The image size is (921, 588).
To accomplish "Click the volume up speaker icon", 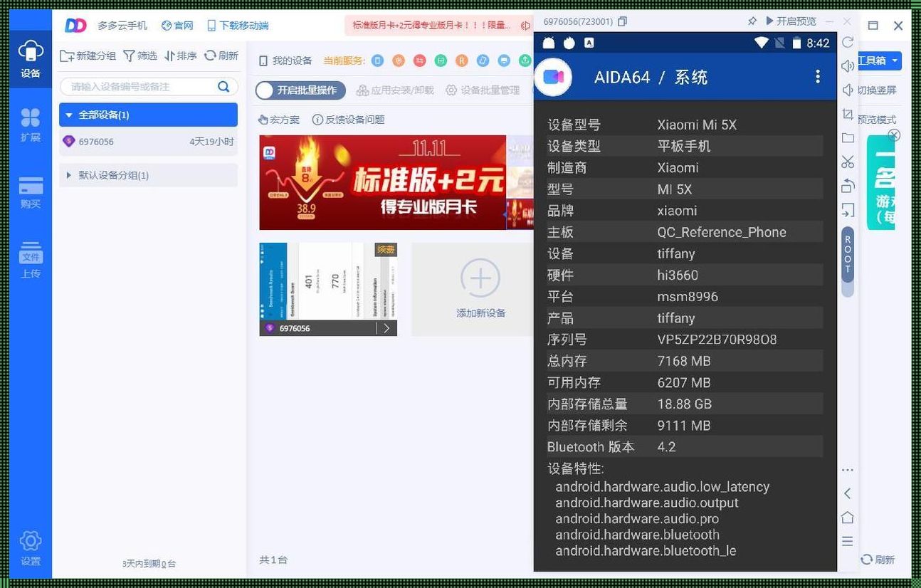I will click(x=847, y=66).
